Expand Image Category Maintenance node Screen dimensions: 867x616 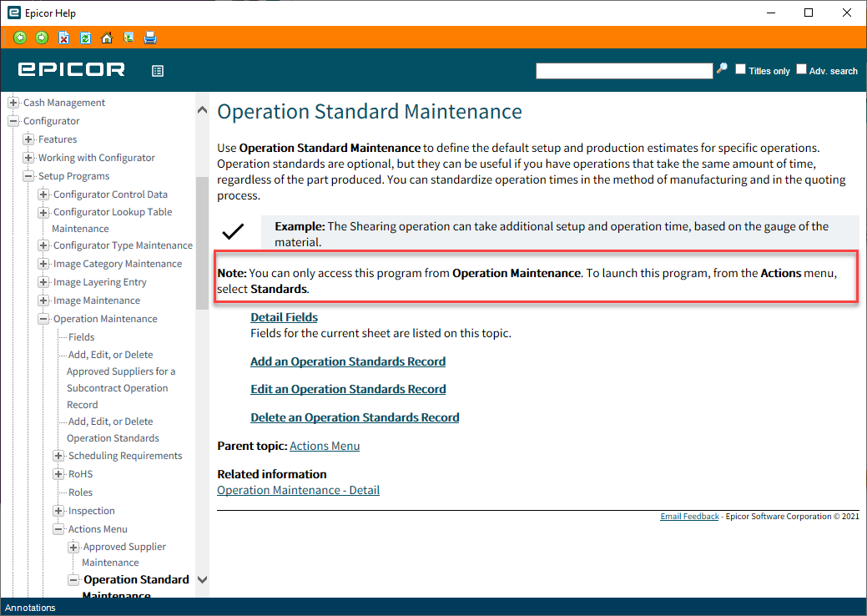click(43, 265)
